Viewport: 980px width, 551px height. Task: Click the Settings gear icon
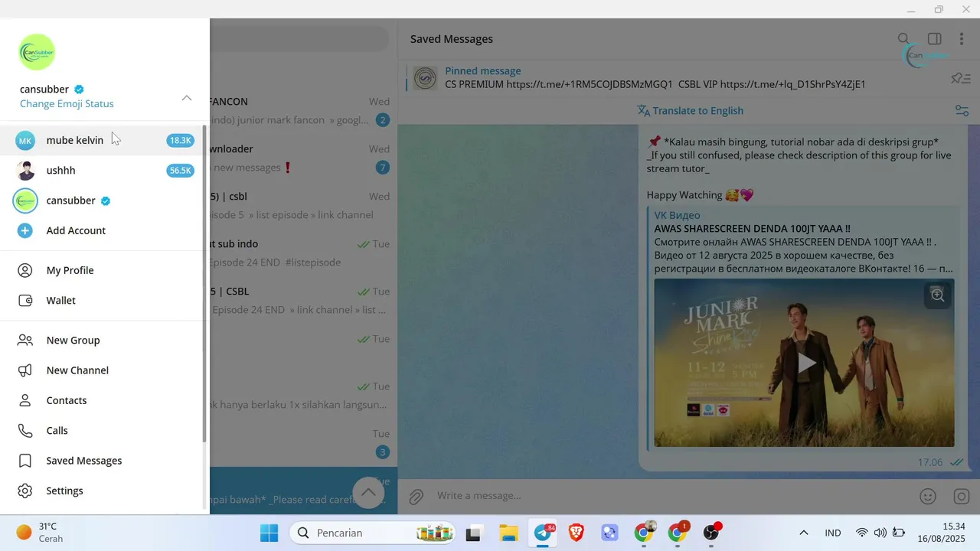tap(25, 491)
